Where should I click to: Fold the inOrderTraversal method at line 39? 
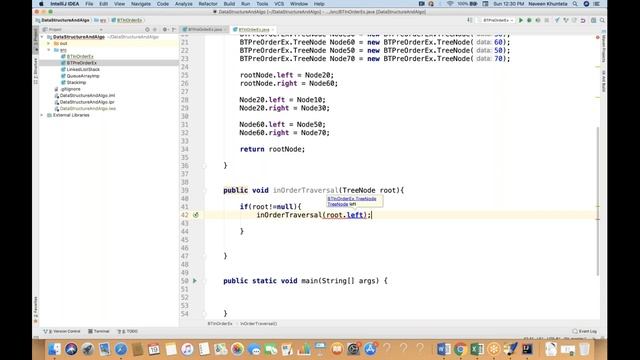tap(204, 190)
